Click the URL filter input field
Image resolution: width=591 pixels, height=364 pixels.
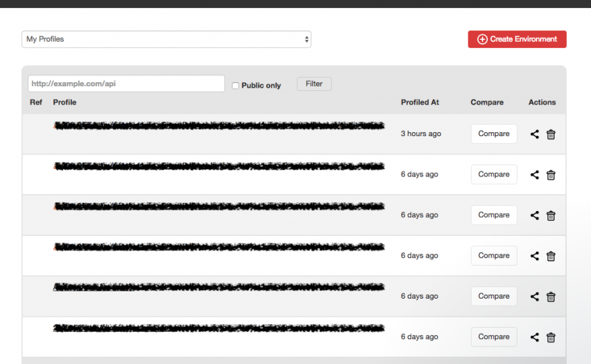126,84
